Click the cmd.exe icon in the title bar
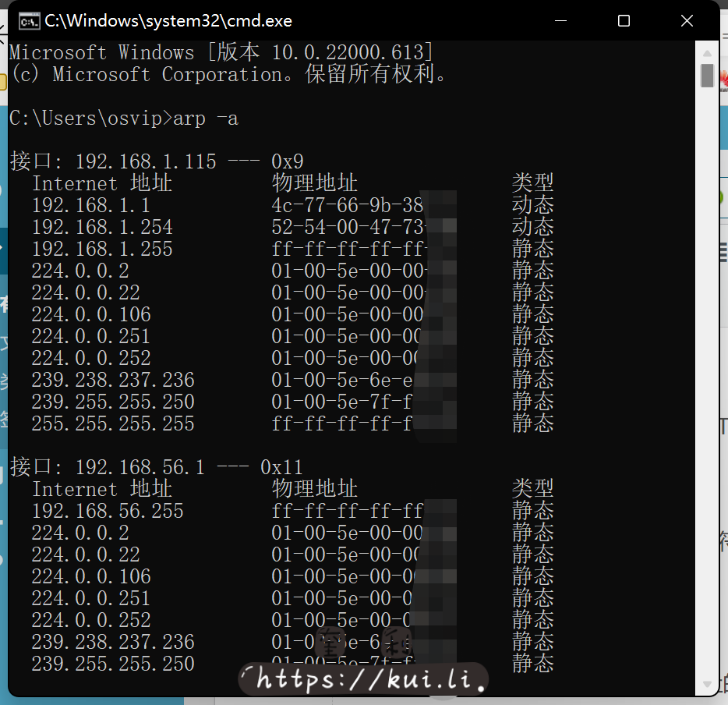The width and height of the screenshot is (728, 705). click(x=29, y=21)
